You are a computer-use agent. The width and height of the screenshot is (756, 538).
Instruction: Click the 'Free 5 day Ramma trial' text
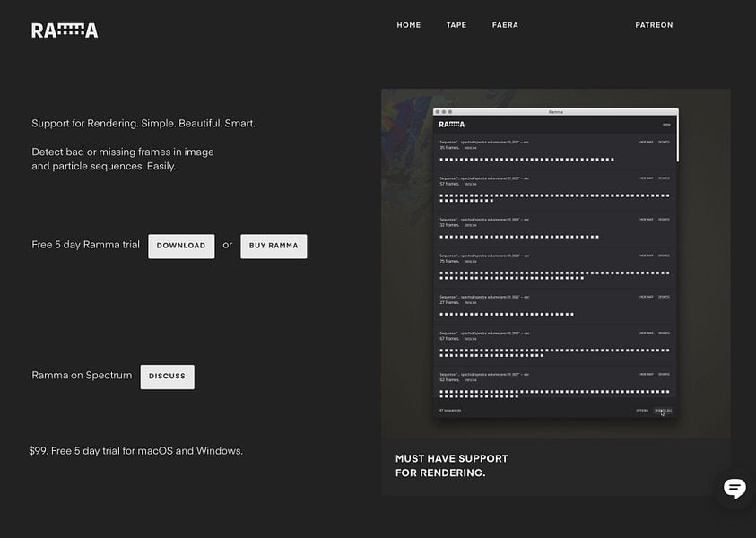point(85,245)
